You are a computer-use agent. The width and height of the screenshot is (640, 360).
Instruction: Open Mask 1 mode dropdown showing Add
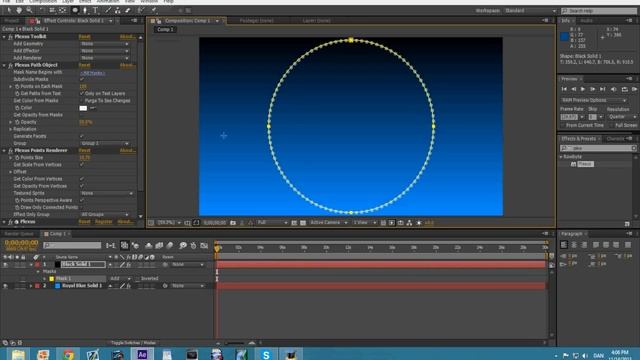tap(120, 278)
